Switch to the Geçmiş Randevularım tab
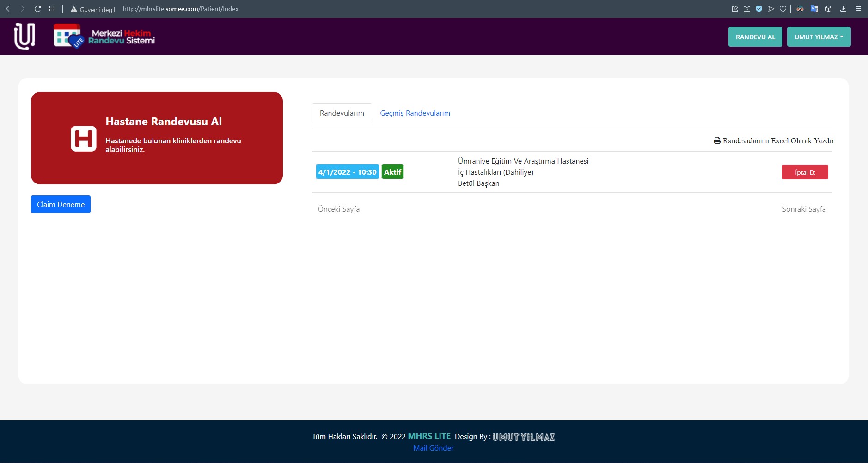The image size is (868, 463). pos(415,113)
